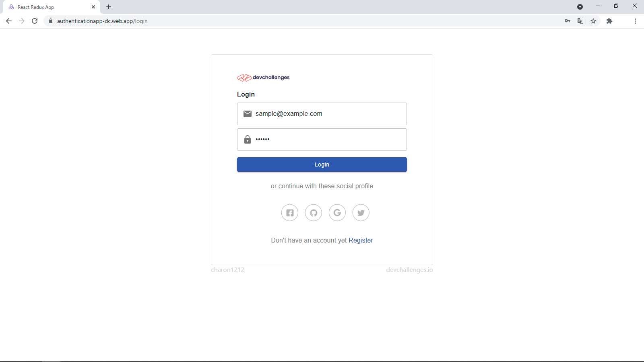Bookmark this page with the star icon

click(593, 21)
